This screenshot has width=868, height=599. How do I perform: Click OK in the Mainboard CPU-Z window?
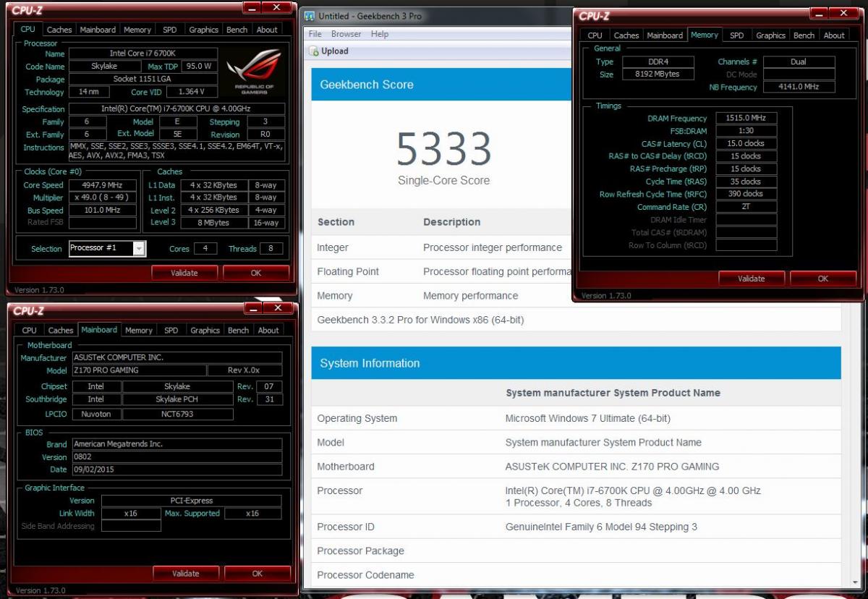pos(258,573)
